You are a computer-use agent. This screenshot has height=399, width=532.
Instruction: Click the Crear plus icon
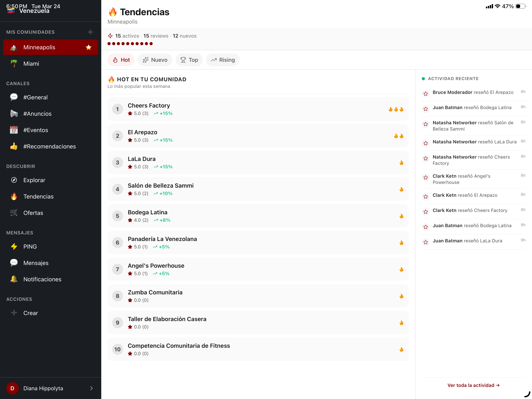[14, 313]
